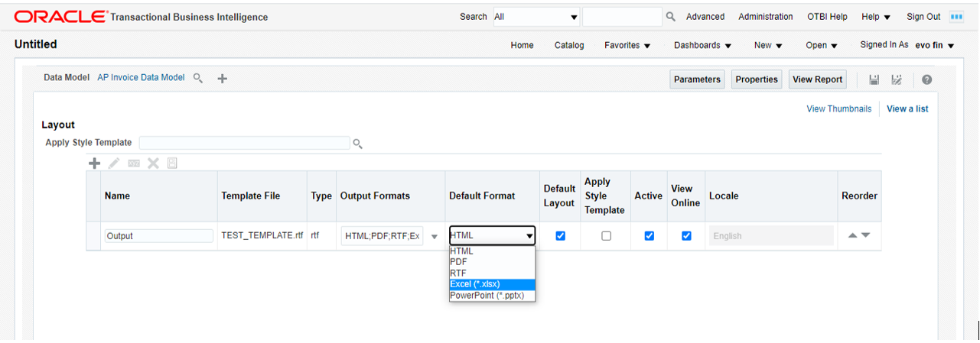Image resolution: width=980 pixels, height=343 pixels.
Task: Click the Locale field showing English
Action: click(x=771, y=236)
